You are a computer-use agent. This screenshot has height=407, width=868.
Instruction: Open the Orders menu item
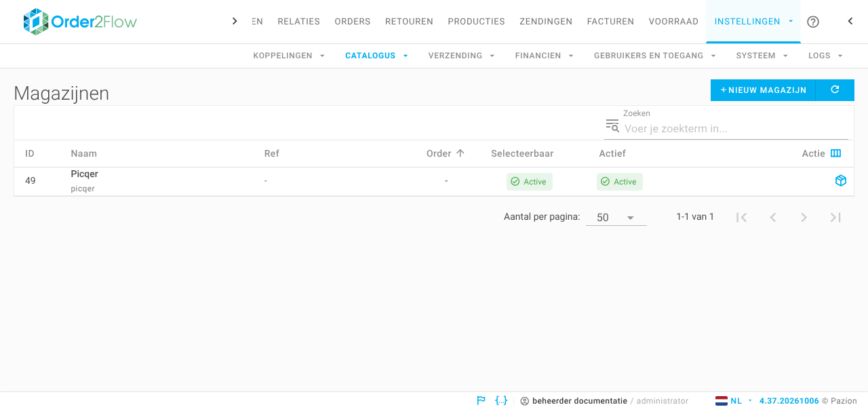coord(353,22)
